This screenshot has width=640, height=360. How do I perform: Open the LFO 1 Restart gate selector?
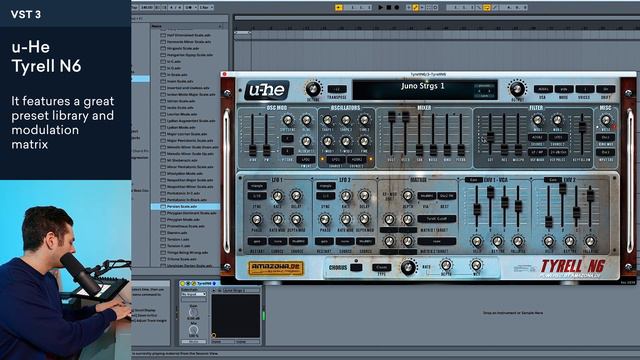(x=257, y=242)
